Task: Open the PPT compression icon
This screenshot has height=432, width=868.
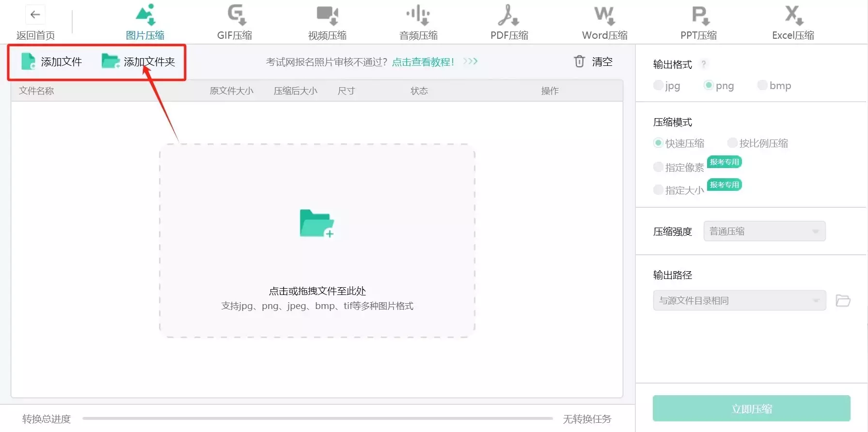Action: coord(699,15)
